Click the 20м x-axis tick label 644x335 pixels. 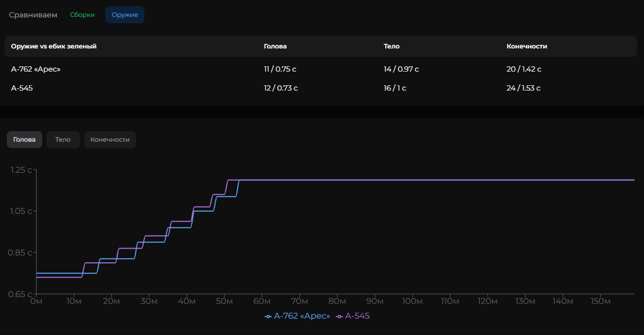point(112,301)
